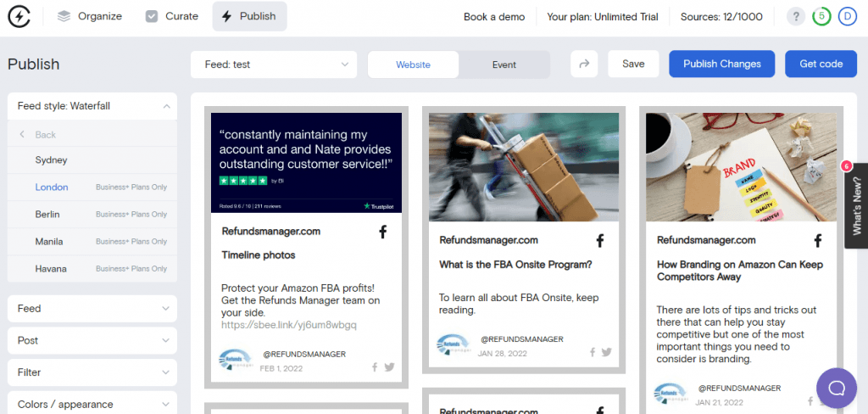Click Refundsmanager.com name on FBA Onsite post
The width and height of the screenshot is (868, 414).
(x=488, y=240)
